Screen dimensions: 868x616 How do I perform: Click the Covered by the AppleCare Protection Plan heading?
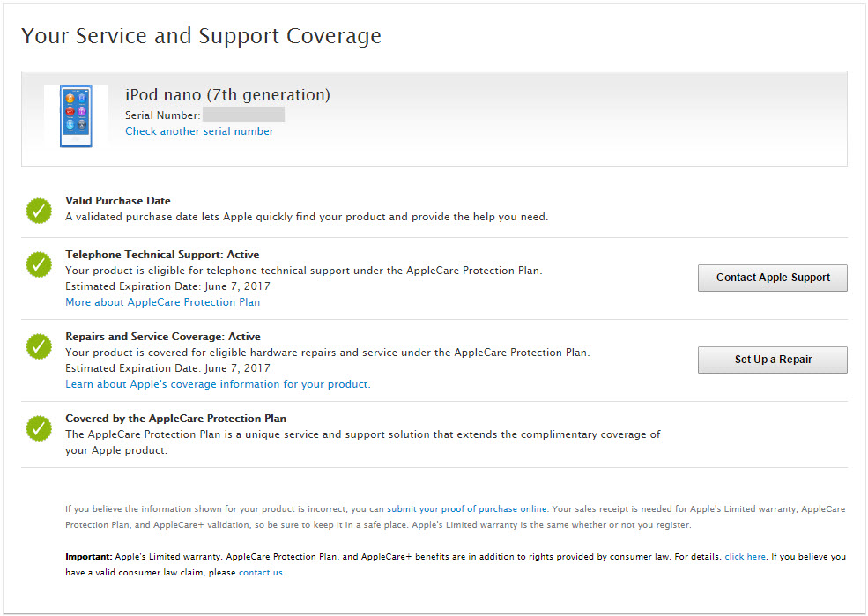(175, 419)
